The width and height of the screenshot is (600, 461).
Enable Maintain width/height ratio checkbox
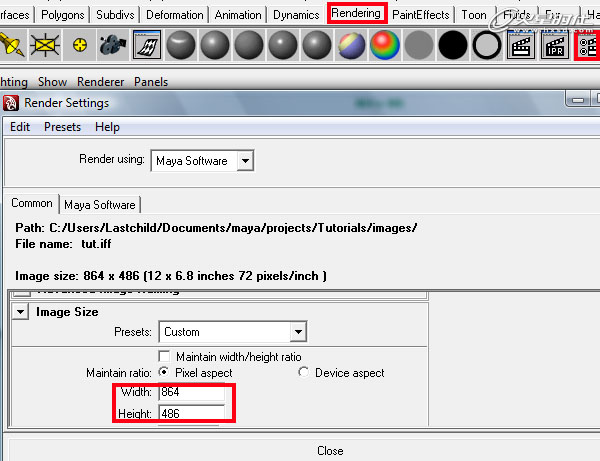[165, 357]
